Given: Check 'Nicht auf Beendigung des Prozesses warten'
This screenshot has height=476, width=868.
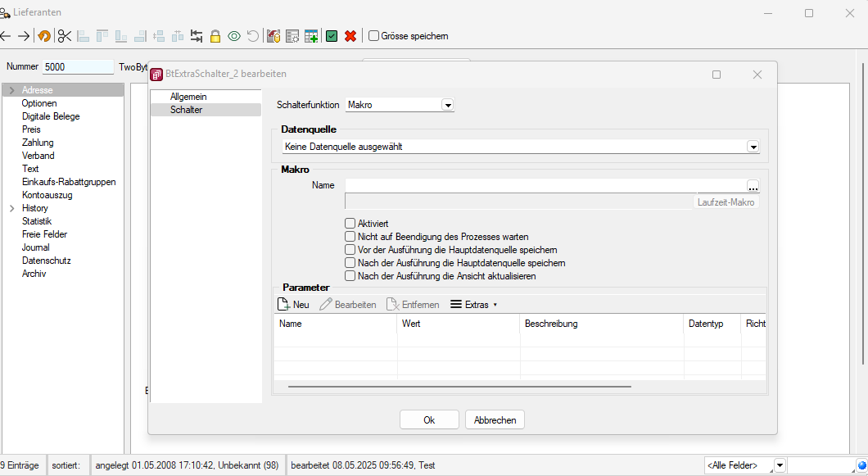Looking at the screenshot, I should tap(350, 237).
